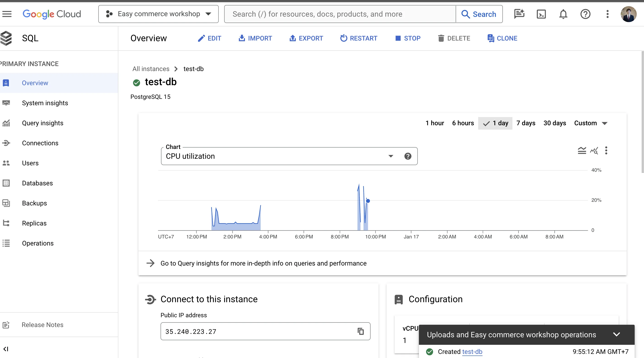The height and width of the screenshot is (358, 644).
Task: Click the page vertical scrollbar
Action: (x=642, y=112)
